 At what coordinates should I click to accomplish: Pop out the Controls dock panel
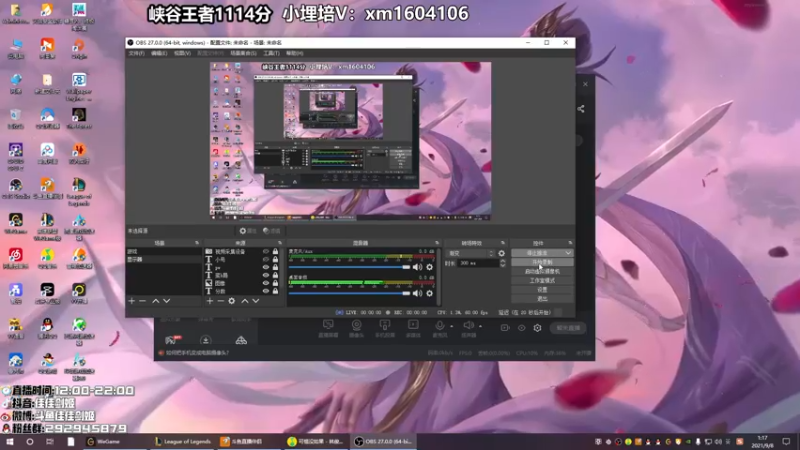(x=570, y=243)
